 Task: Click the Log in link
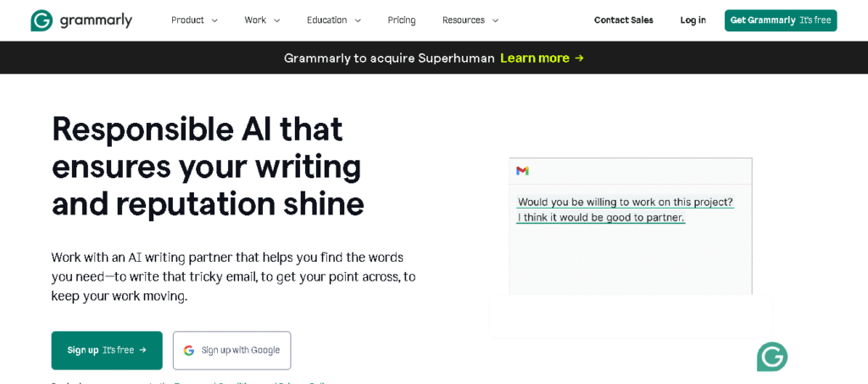click(693, 20)
